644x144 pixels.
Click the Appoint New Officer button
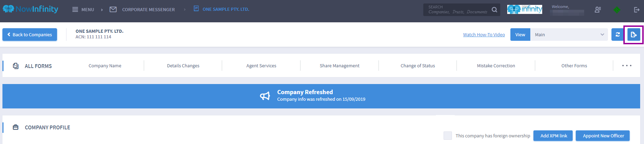[603, 136]
